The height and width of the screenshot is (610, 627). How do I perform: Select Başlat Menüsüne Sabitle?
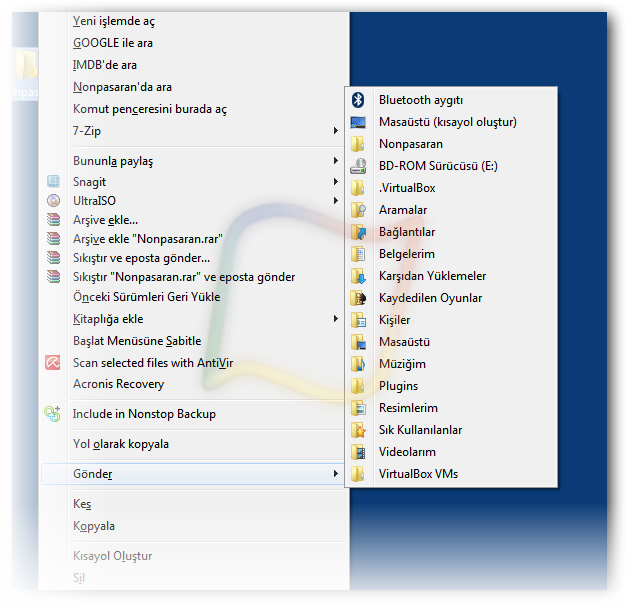[x=137, y=341]
